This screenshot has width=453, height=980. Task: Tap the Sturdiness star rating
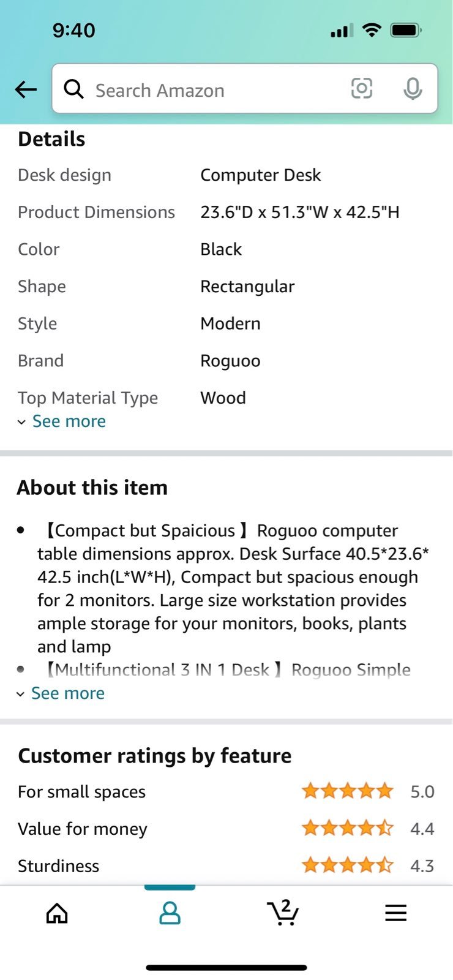348,865
